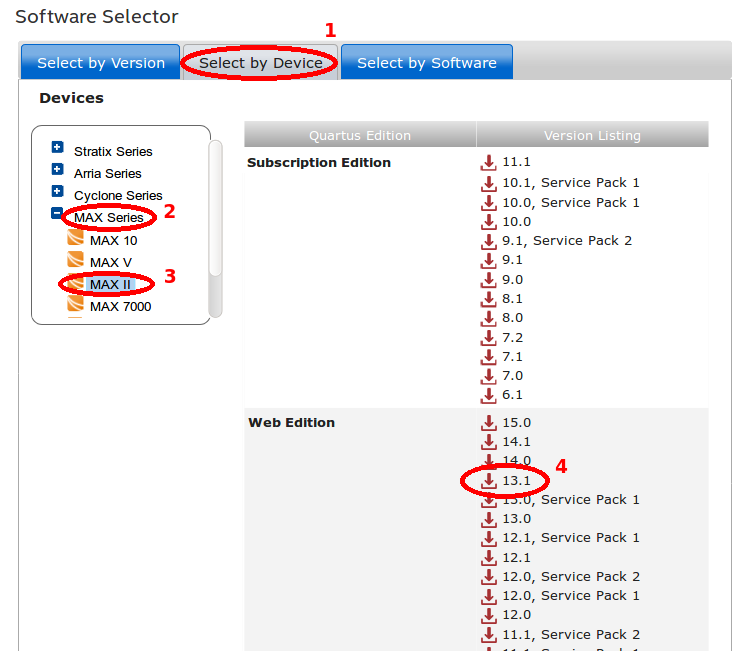Open version 8.1 text link
Screen dimensions: 750x651
512,298
